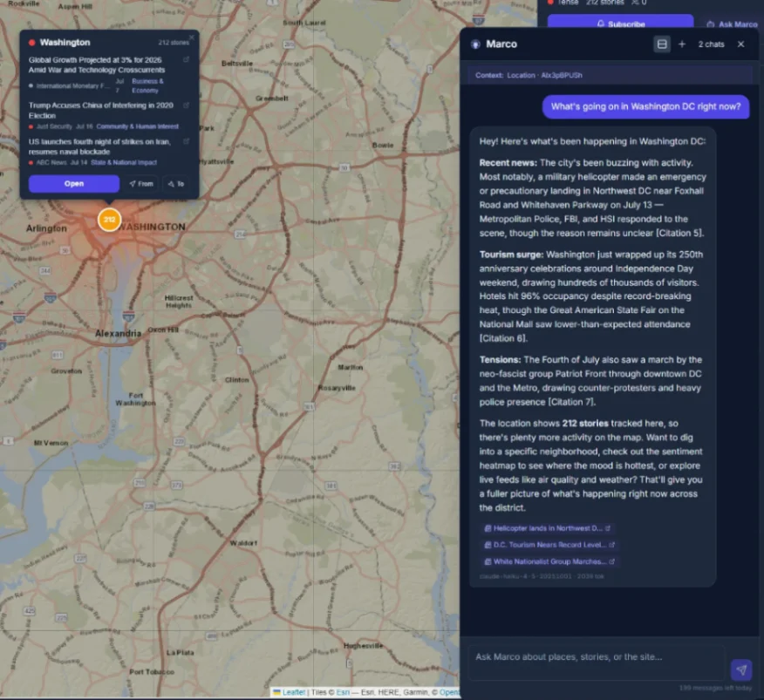Screen dimensions: 764x700
Task: Open US launches fourth night of strikes headline
Action: click(x=99, y=146)
